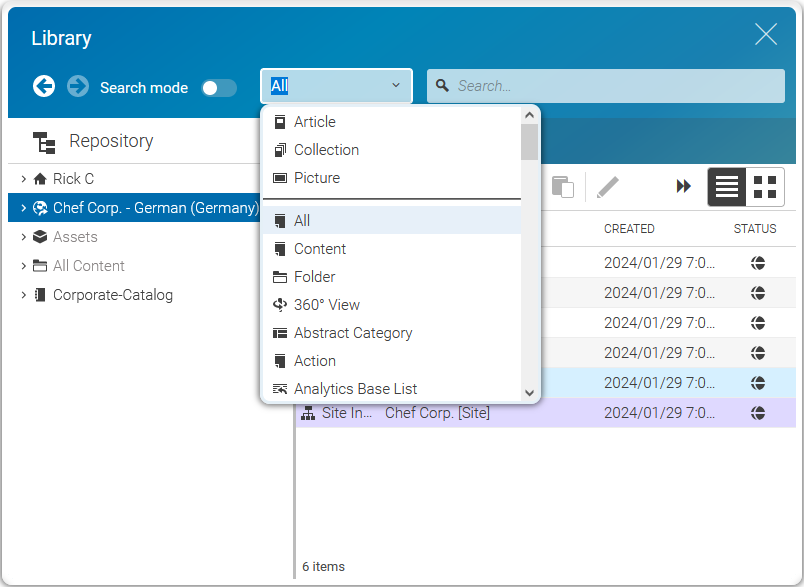Screen dimensions: 804x587
Task: Click the status icon on the first row
Action: 758,263
